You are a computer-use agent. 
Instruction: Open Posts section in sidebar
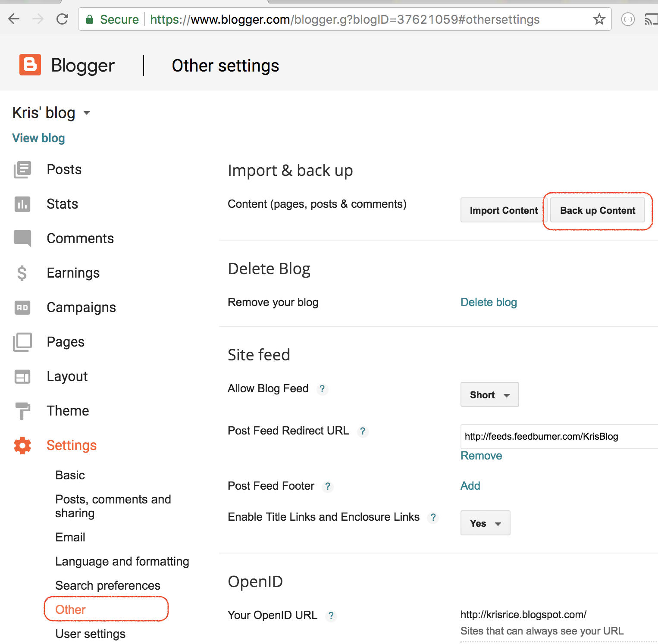[x=64, y=169]
